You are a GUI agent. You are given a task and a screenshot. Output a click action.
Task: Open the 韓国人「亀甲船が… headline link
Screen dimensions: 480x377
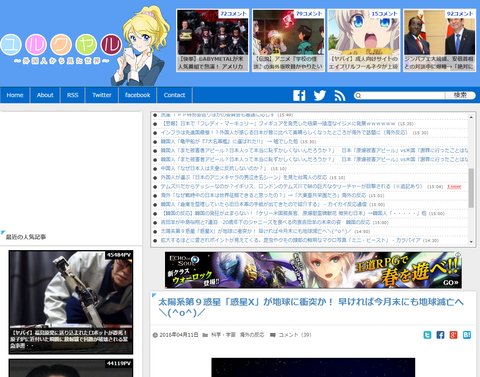pyautogui.click(x=229, y=142)
